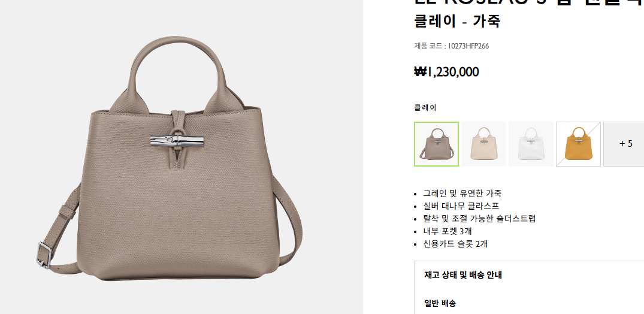Select the 일반 배송 delivery option
The width and height of the screenshot is (644, 314).
coord(440,303)
